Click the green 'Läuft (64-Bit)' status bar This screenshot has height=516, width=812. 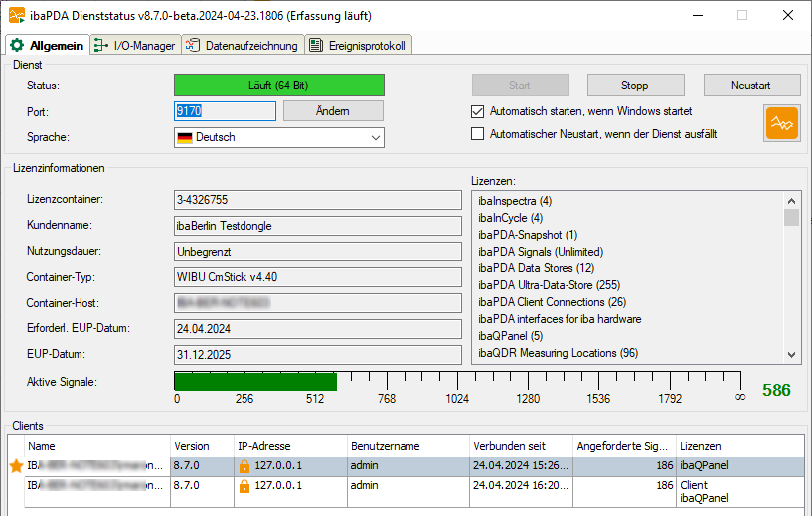pyautogui.click(x=279, y=86)
